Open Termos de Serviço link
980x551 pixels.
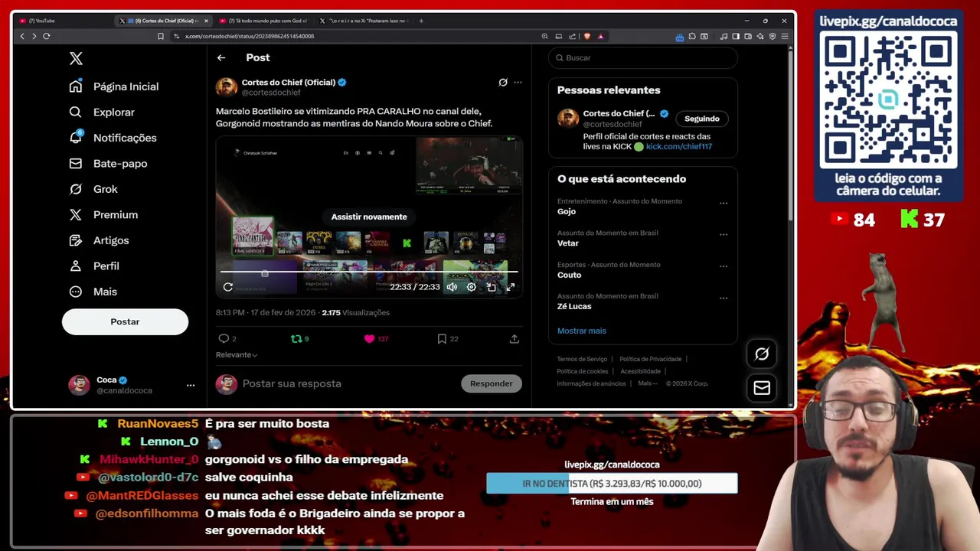point(582,359)
